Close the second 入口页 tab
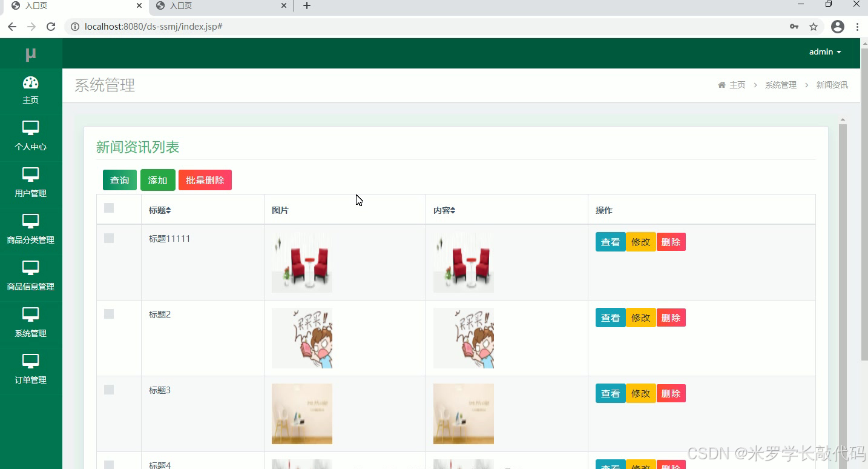Viewport: 868px width, 469px height. 284,5
